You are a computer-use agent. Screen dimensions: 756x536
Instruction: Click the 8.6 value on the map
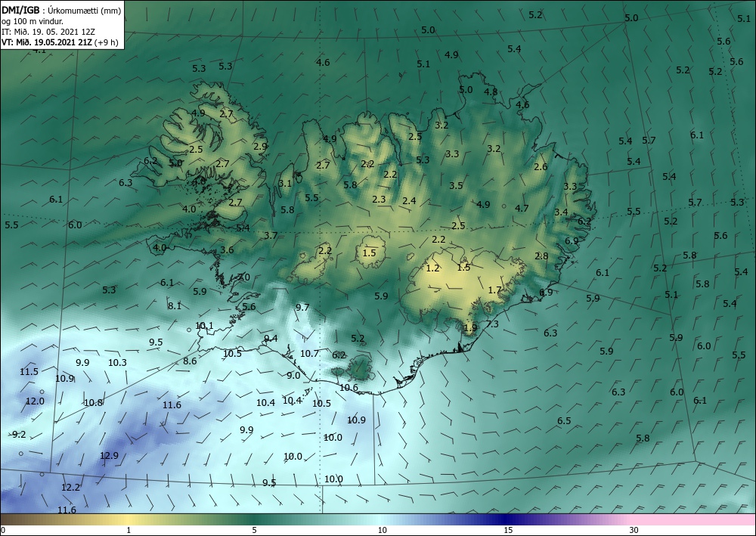pos(190,361)
